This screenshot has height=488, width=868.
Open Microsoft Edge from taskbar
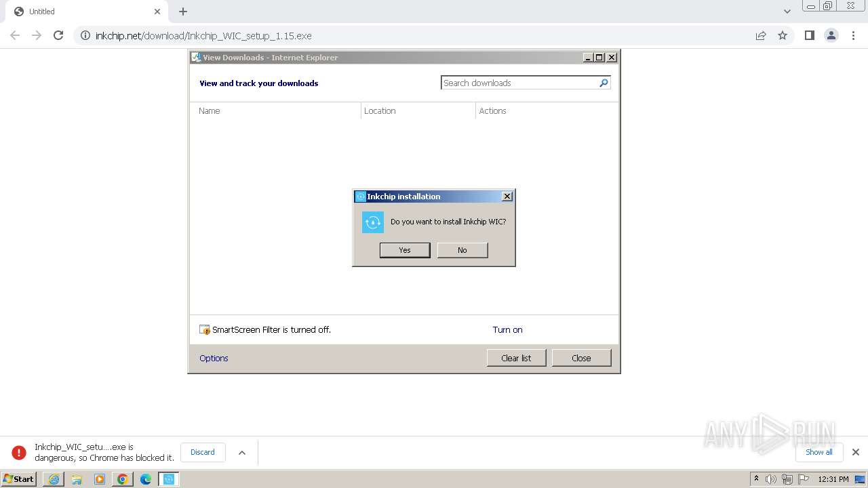coord(146,479)
